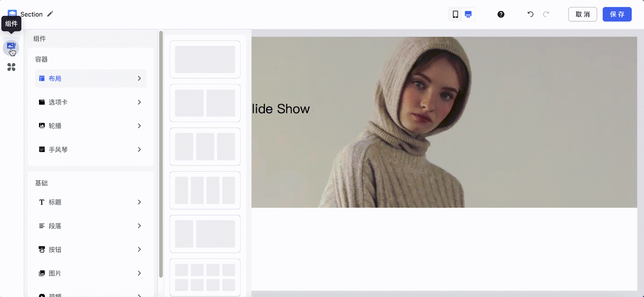The height and width of the screenshot is (297, 644).
Task: Undo the last change
Action: click(x=530, y=14)
